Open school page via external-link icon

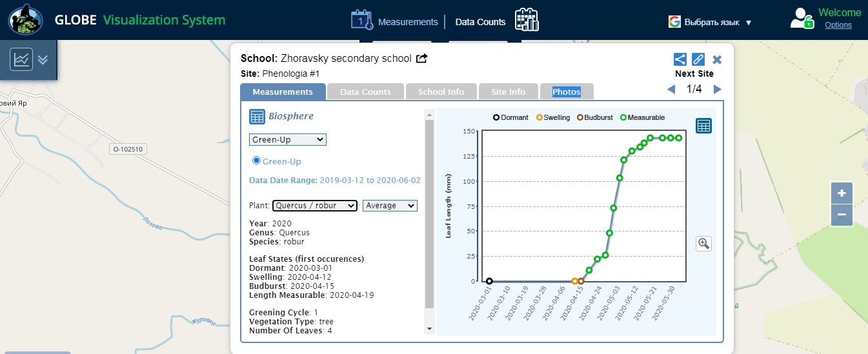pos(421,59)
